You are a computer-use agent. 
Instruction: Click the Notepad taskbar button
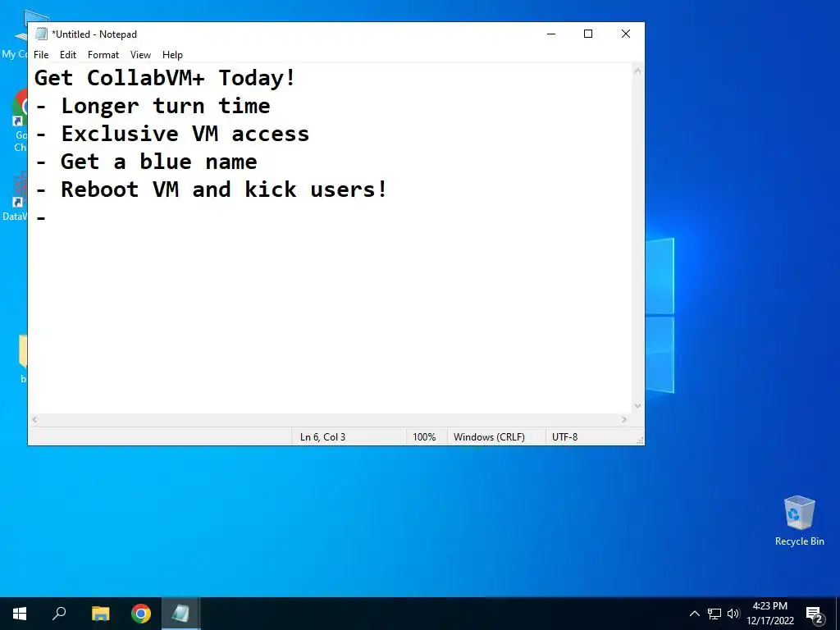(x=180, y=614)
